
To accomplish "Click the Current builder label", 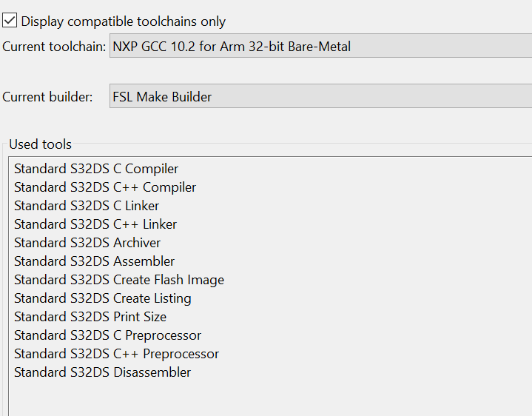I will click(x=47, y=97).
